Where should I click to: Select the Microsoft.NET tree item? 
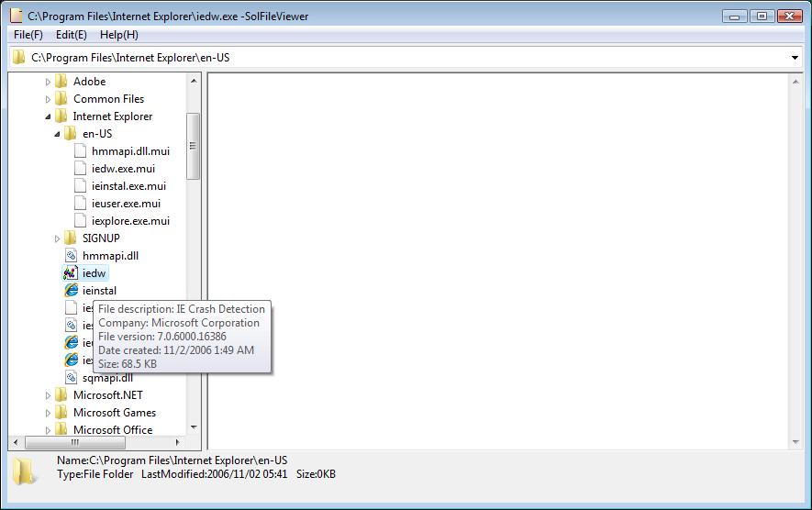coord(107,395)
